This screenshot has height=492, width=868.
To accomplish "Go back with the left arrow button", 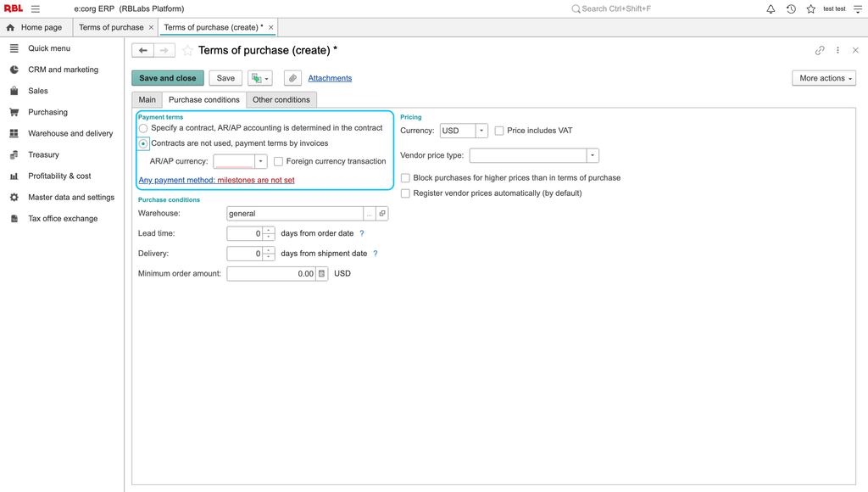I will (142, 50).
